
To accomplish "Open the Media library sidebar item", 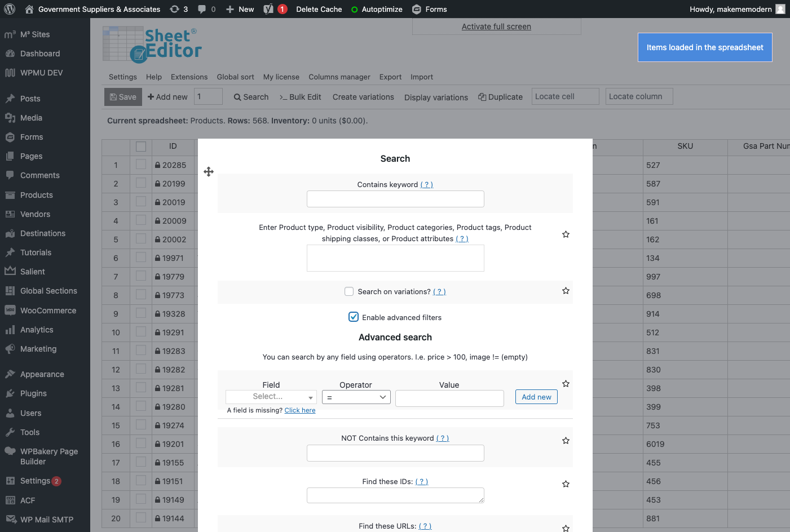I will [31, 118].
